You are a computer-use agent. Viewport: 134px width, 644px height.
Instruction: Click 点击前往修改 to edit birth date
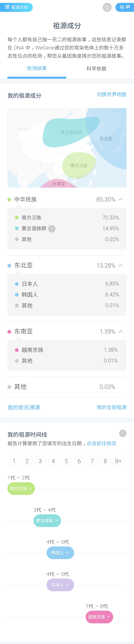[x=101, y=443]
